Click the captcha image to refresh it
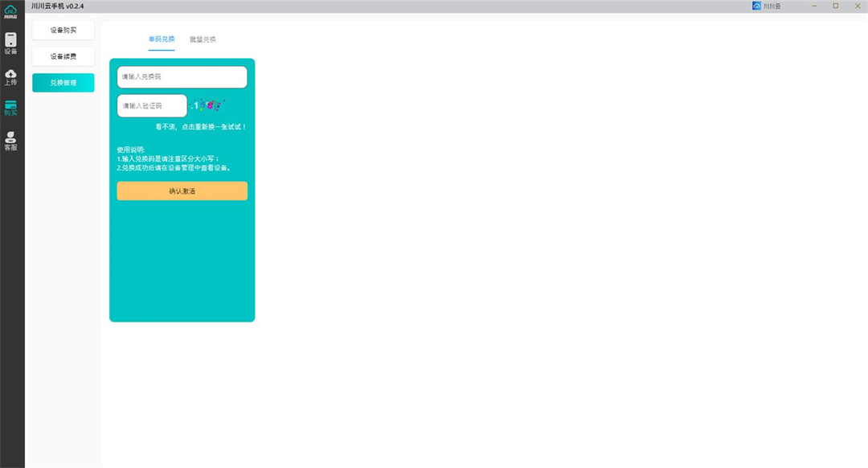This screenshot has height=468, width=868. click(x=208, y=105)
